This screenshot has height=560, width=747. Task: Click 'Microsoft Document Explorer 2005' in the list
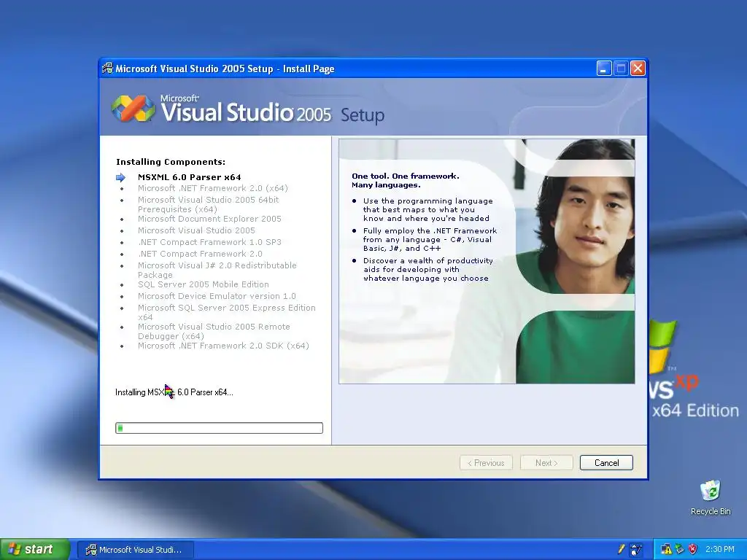pos(209,219)
